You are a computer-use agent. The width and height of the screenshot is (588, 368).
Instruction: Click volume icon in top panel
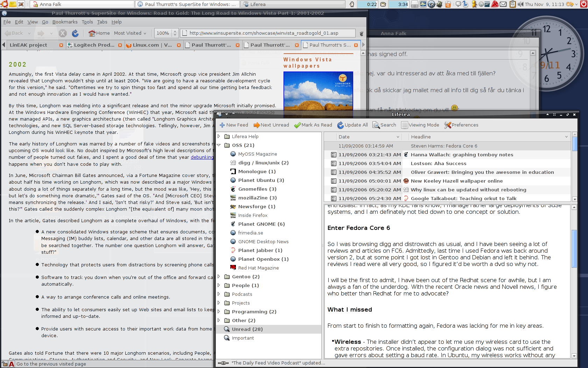click(x=520, y=4)
